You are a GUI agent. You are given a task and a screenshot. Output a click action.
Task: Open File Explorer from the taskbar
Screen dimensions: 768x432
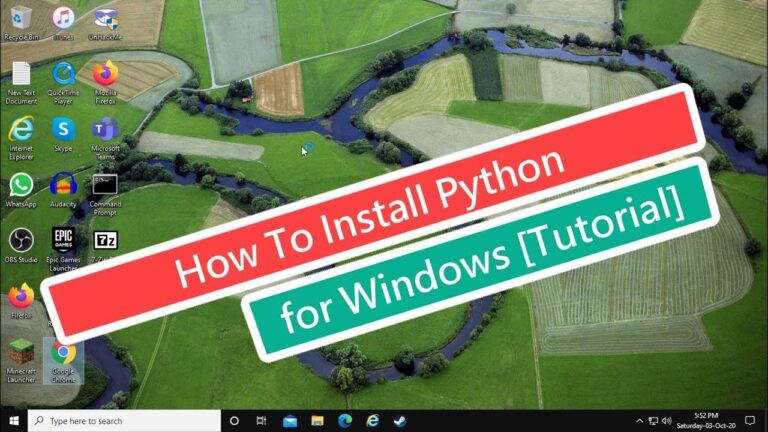317,421
